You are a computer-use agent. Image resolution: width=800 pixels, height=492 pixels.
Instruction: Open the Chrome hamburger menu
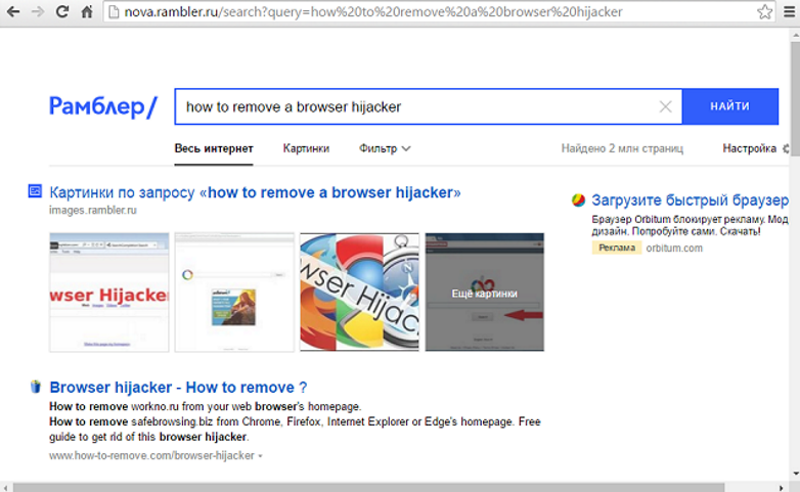(789, 11)
